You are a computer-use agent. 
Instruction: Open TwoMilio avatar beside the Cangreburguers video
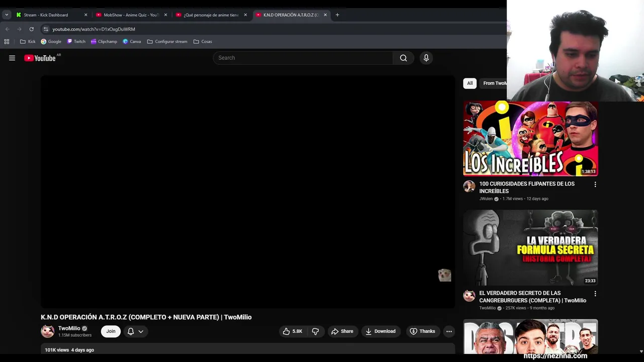pos(469,296)
